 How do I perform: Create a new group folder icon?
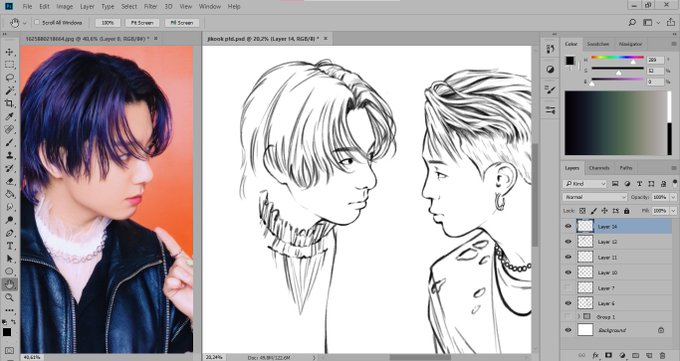635,355
